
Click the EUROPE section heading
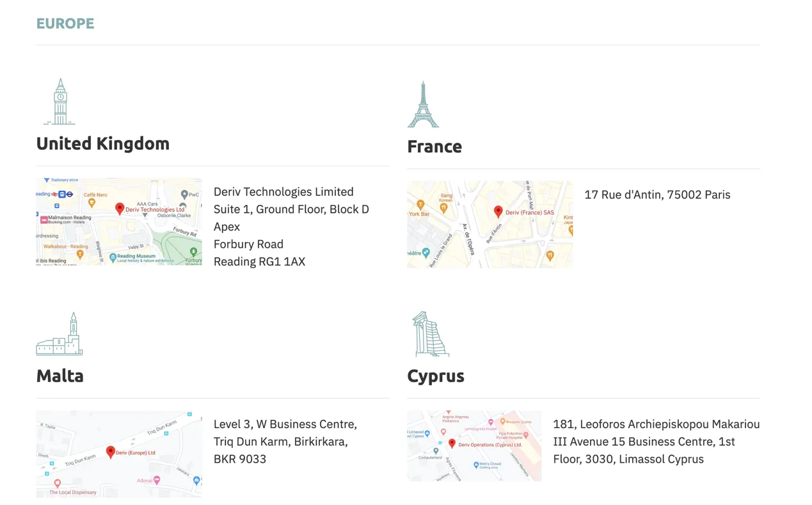pyautogui.click(x=65, y=24)
